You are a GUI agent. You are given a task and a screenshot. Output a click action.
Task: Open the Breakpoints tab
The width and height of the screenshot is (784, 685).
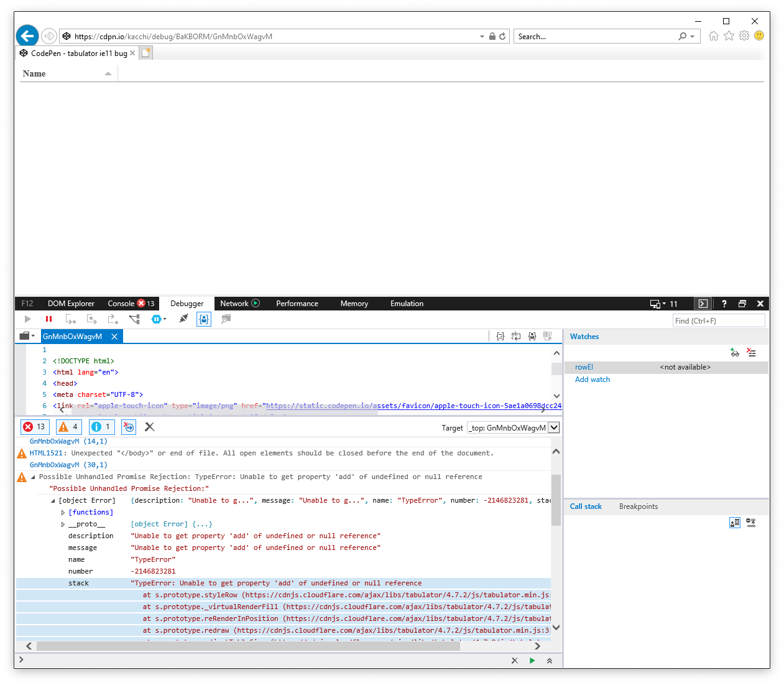click(x=638, y=506)
